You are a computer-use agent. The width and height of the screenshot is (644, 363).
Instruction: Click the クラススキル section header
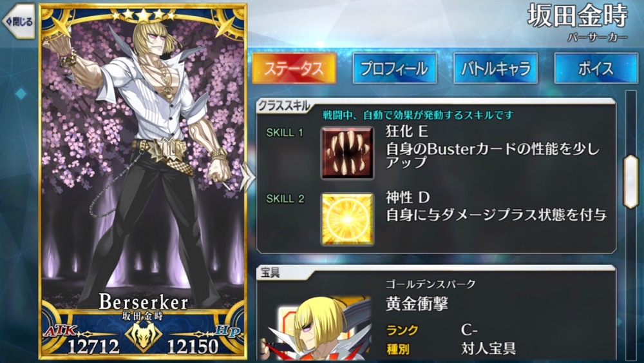click(283, 106)
